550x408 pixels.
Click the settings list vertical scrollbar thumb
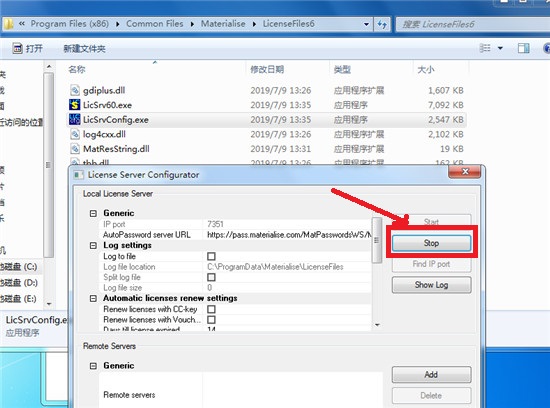pos(377,240)
